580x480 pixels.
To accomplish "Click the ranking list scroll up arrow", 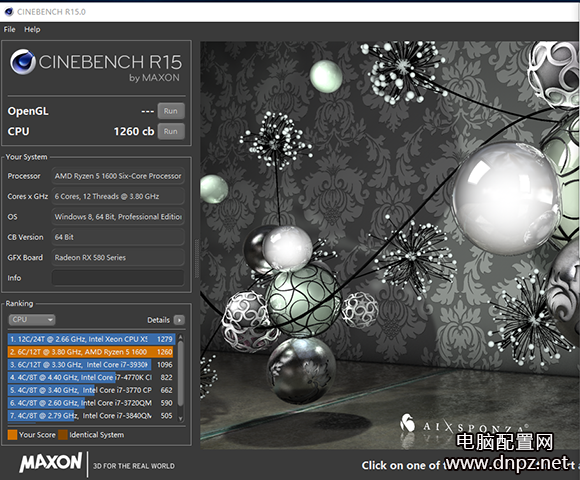I will tap(181, 337).
